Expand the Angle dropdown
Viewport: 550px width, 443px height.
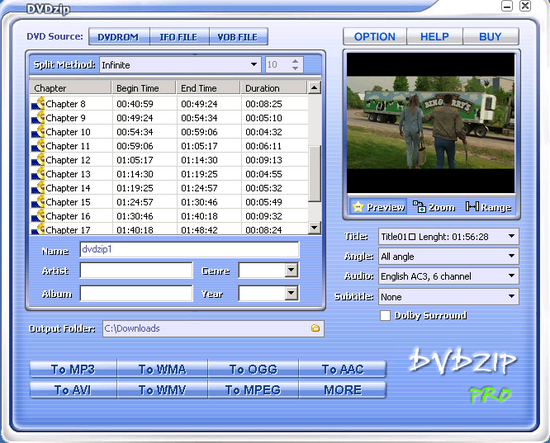click(511, 256)
